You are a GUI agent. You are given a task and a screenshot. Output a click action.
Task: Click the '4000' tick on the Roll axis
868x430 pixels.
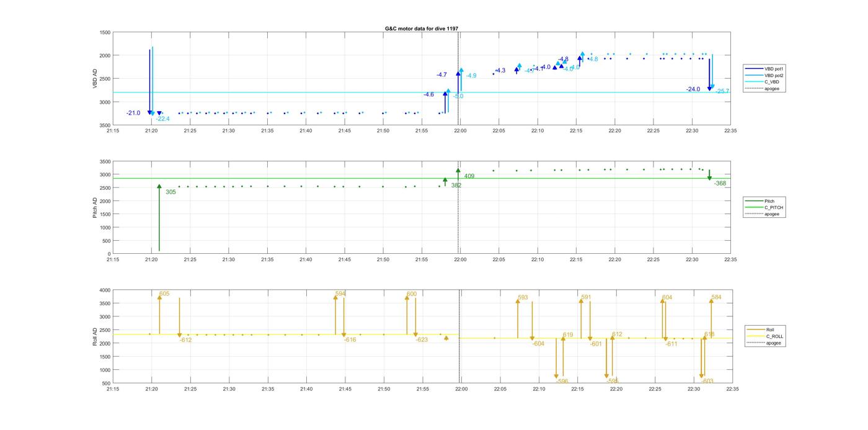[x=105, y=290]
